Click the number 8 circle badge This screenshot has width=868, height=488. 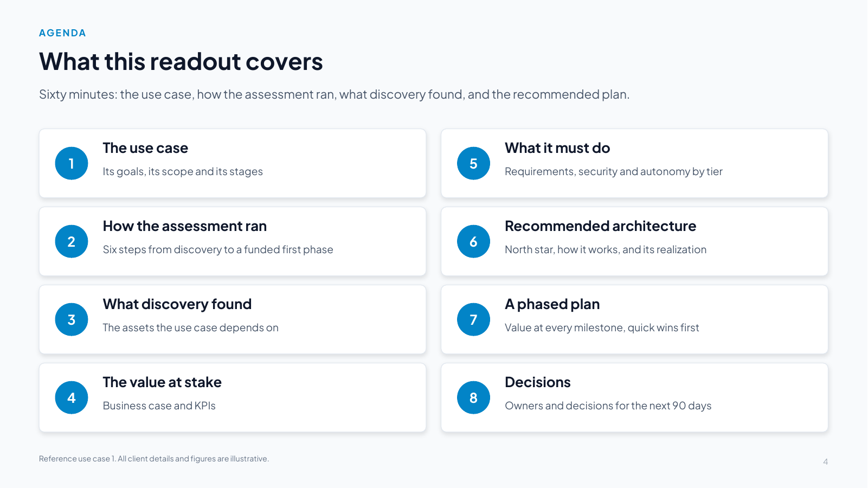coord(473,397)
